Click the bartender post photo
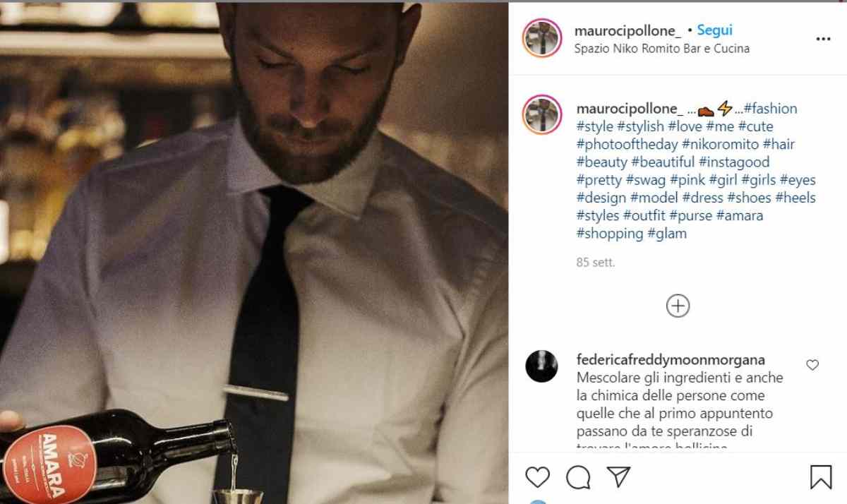Screen dimensions: 847x504 (254, 252)
